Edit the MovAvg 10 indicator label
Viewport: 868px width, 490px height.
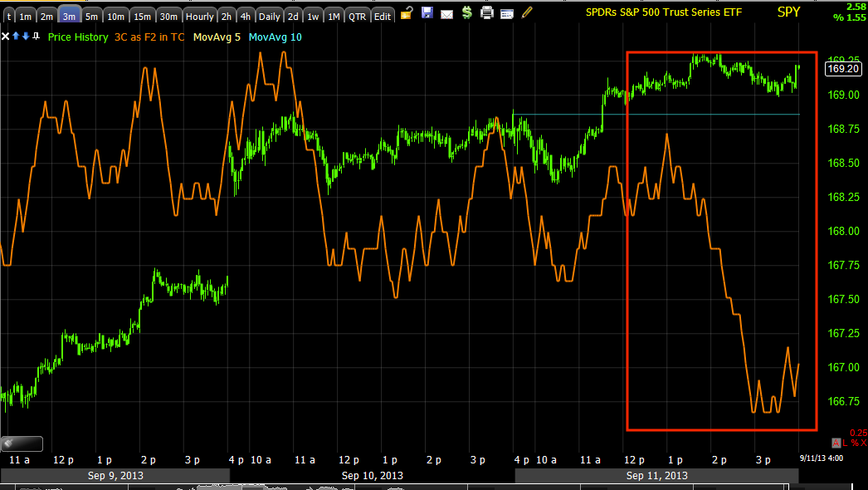pos(276,37)
